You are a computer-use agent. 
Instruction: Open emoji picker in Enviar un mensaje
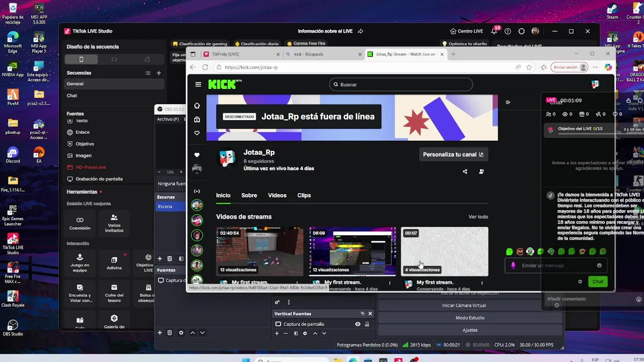coord(599,265)
